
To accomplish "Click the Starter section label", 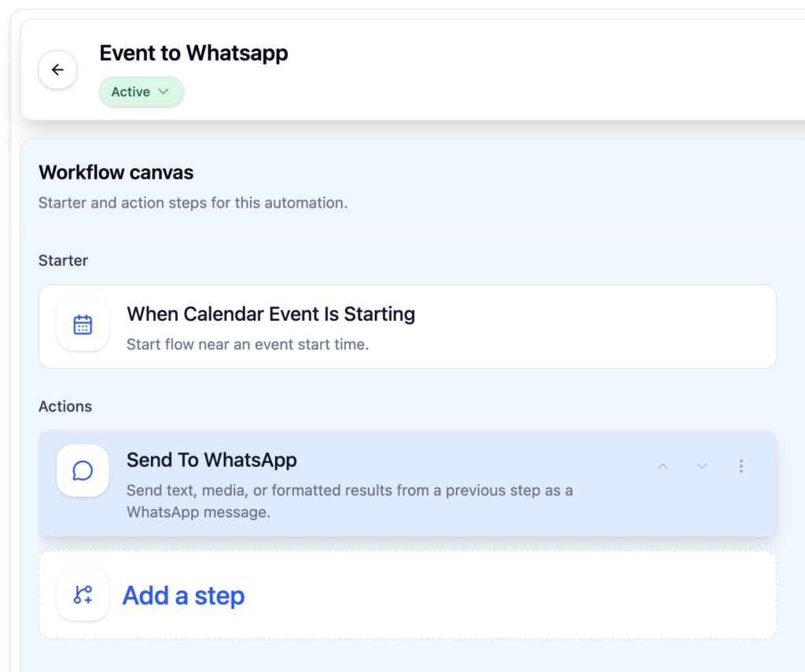I will [63, 260].
